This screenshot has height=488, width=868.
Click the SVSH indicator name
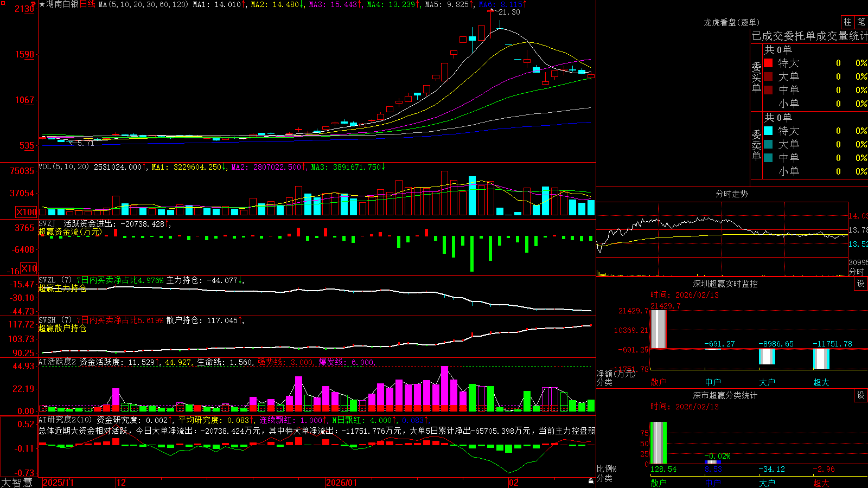pos(47,320)
